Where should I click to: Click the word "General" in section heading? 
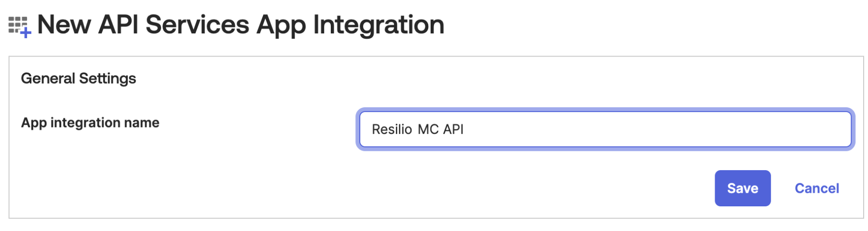click(x=48, y=78)
